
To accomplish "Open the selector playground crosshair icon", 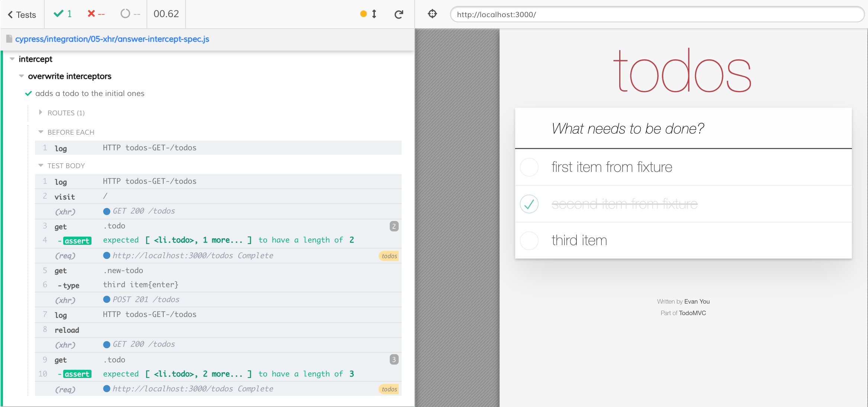I will [432, 14].
